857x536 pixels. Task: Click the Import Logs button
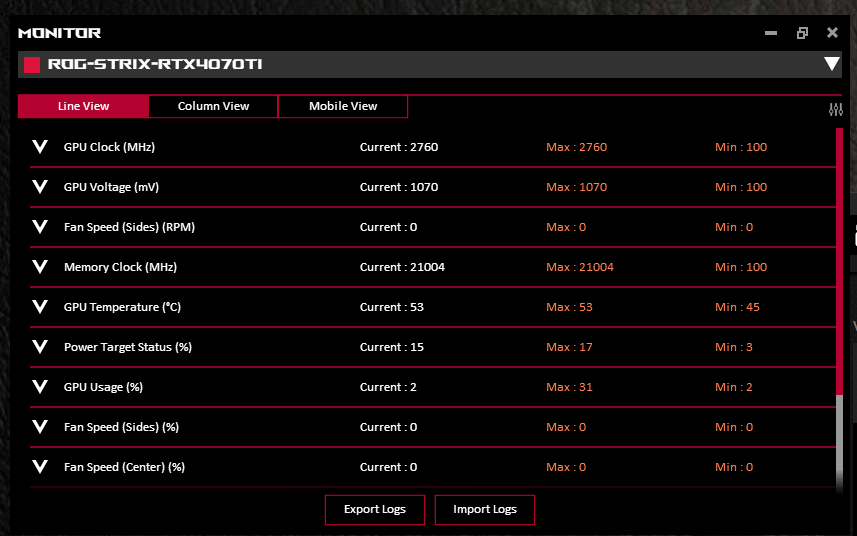point(485,509)
